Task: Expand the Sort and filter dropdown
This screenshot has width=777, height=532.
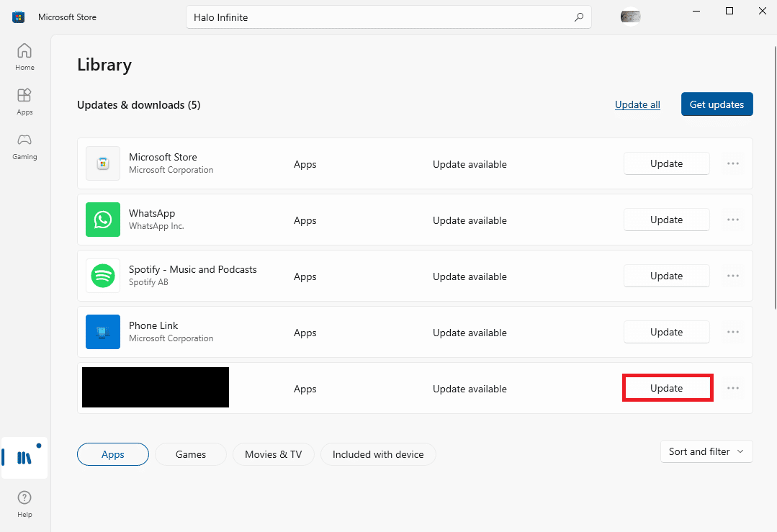Action: (706, 451)
